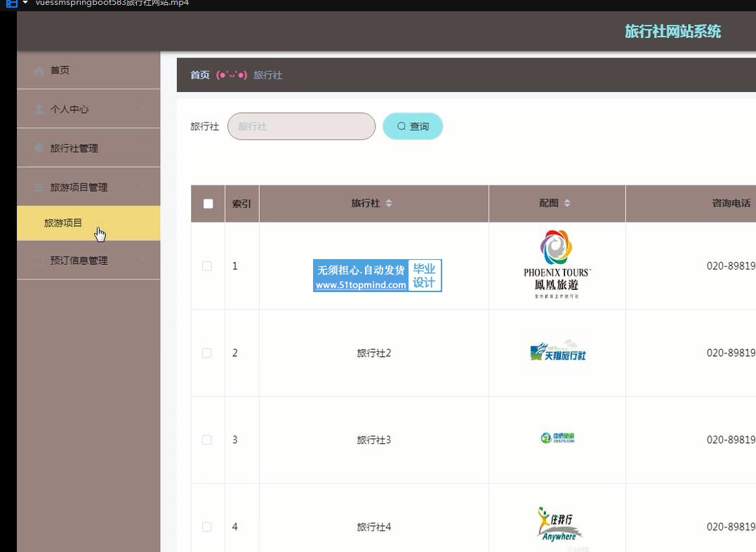
Task: Click the video file name in the title bar
Action: click(x=112, y=3)
